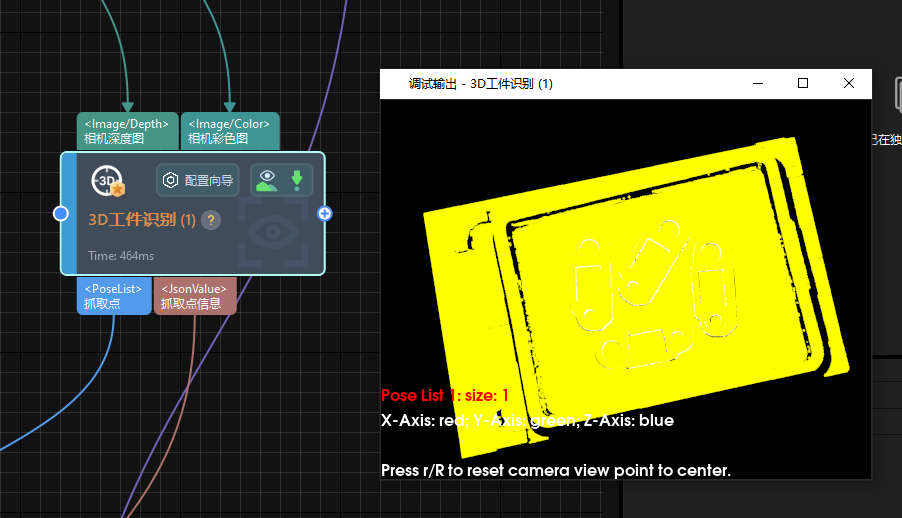Open the 配置向导 configuration wizard
Viewport: 902px width, 518px height.
(x=198, y=180)
